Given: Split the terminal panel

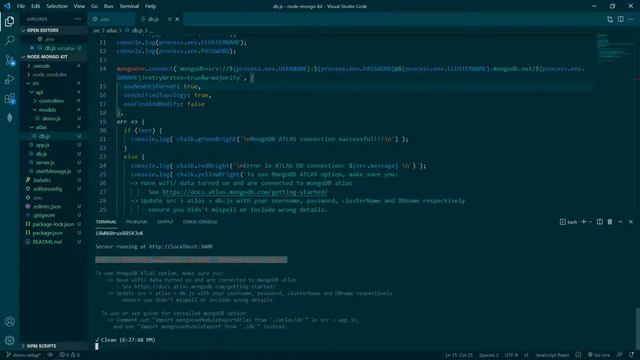Looking at the screenshot, I should (x=600, y=222).
